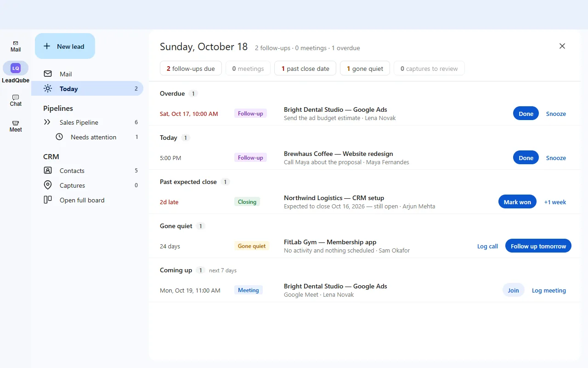
Task: Snooze the Bright Dental Studio follow-up
Action: coord(556,114)
